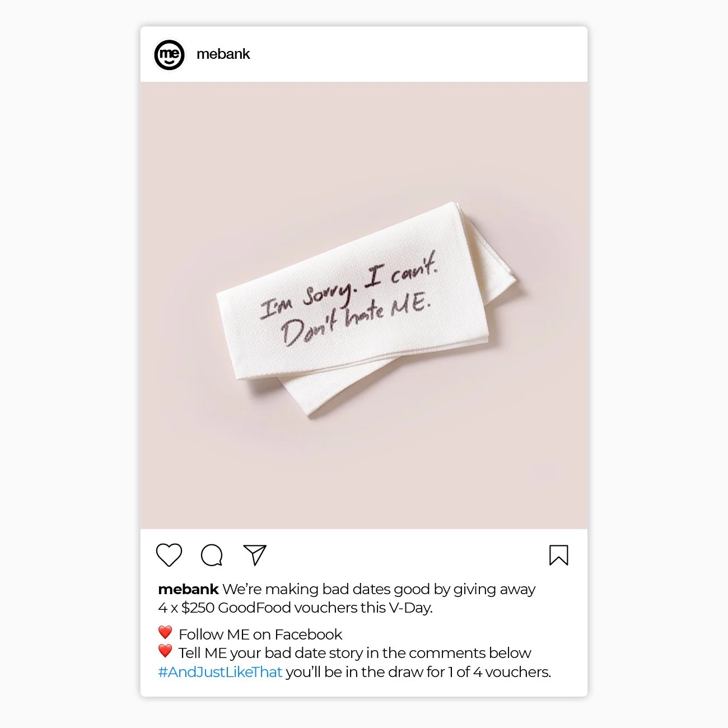
Task: Click the napkin's lower folded layer
Action: pos(392,381)
